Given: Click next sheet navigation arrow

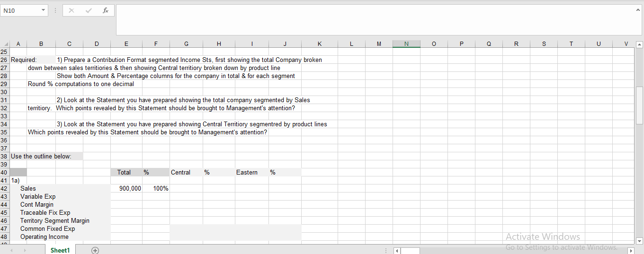Looking at the screenshot, I should tap(24, 250).
